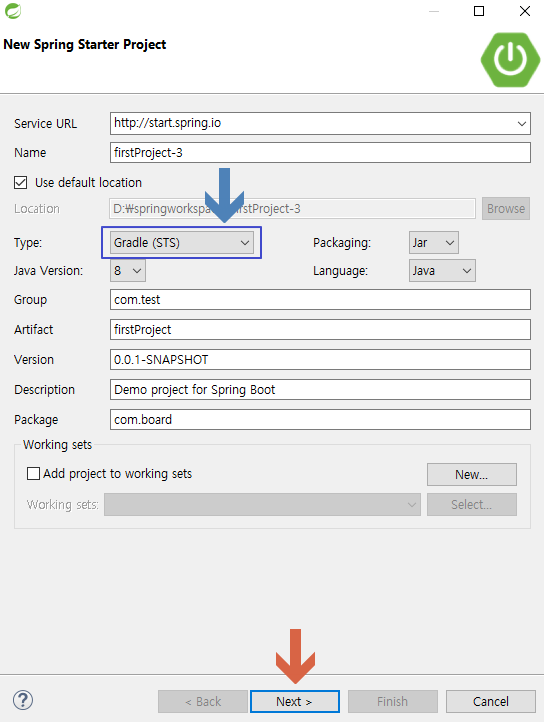The image size is (544, 722).
Task: Click the Package field com.board
Action: pyautogui.click(x=320, y=419)
